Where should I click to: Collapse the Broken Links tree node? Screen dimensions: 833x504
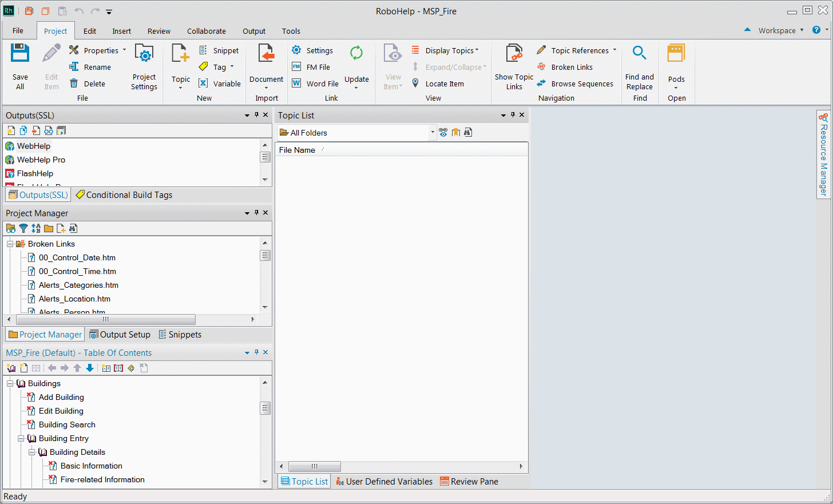(10, 244)
